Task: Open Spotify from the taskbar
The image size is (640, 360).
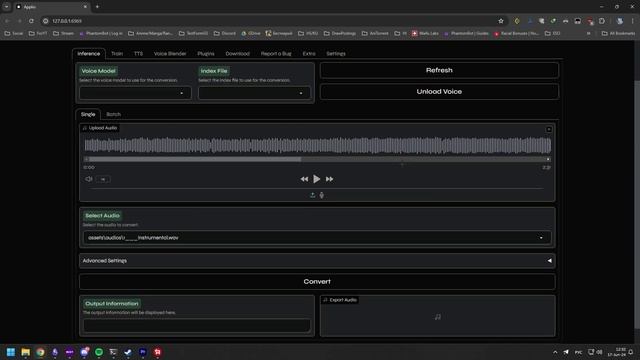Action: [x=99, y=352]
